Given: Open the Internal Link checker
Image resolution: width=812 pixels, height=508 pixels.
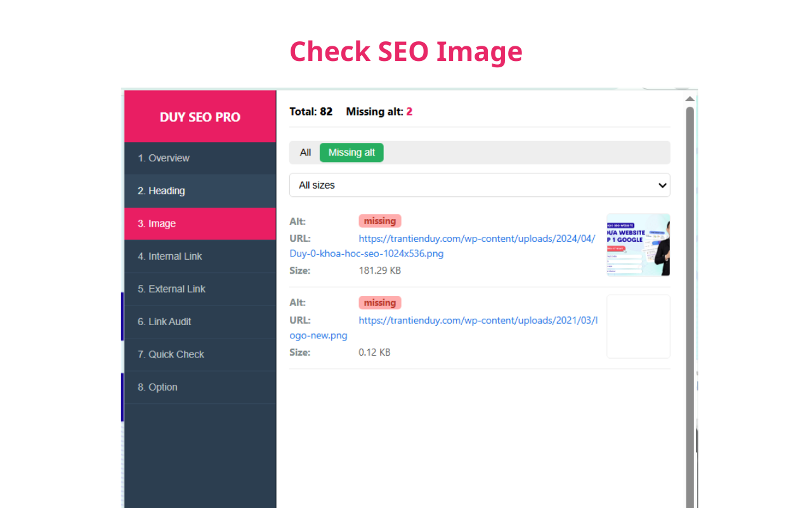Looking at the screenshot, I should tap(169, 256).
